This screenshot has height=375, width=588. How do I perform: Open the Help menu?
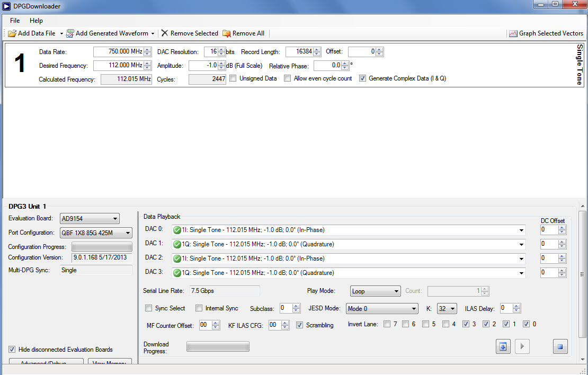coord(36,21)
